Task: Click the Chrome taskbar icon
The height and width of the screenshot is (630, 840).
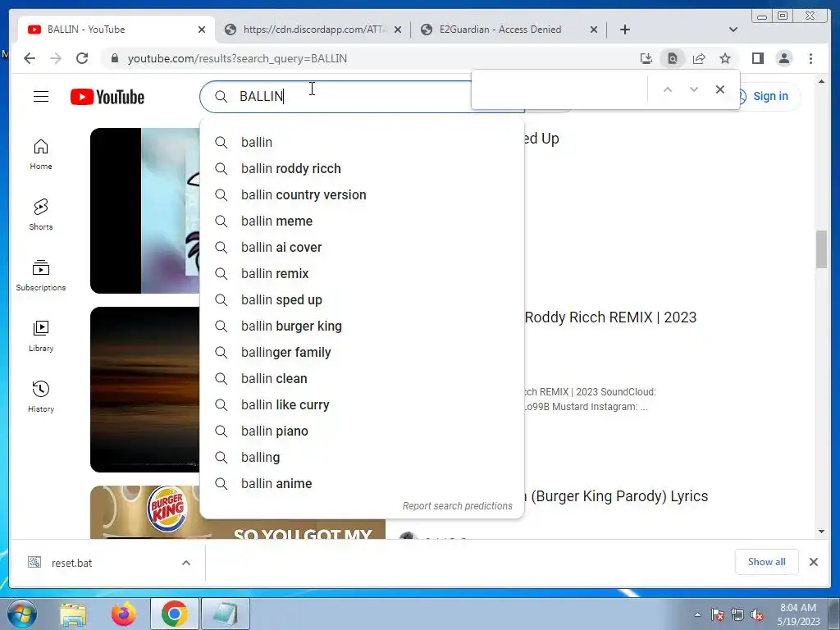Action: click(174, 614)
